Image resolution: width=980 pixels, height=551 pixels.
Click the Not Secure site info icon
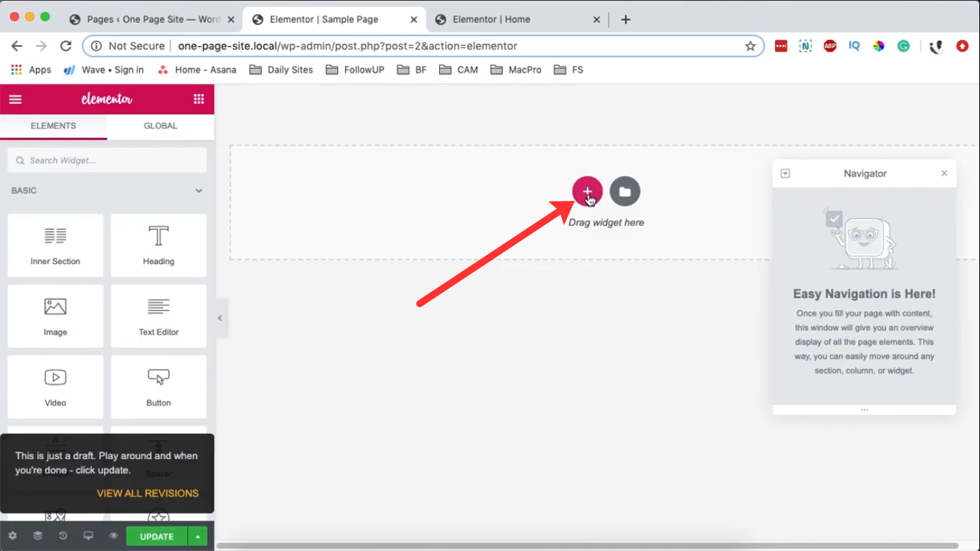(x=97, y=46)
